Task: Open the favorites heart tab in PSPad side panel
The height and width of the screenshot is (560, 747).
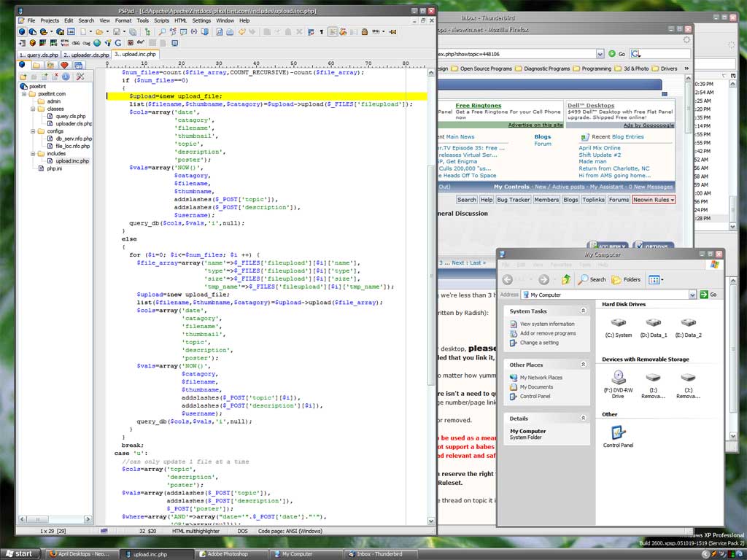Action: coord(65,65)
